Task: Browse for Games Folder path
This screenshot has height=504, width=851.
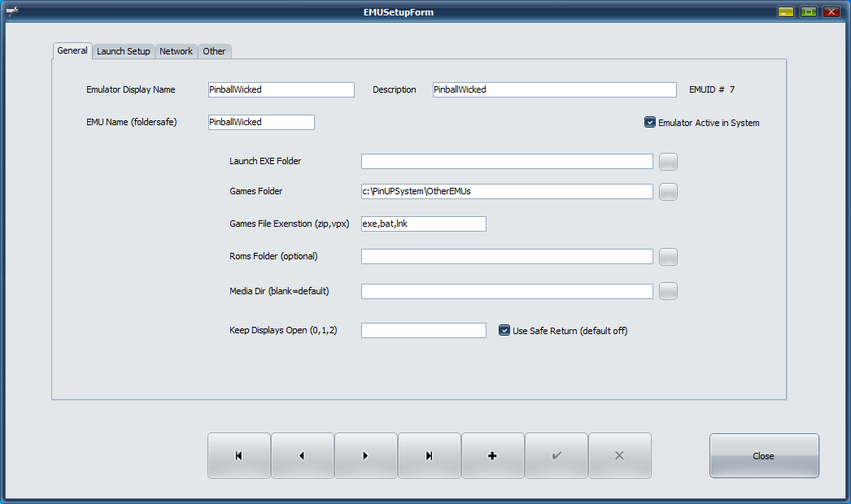Action: click(x=668, y=192)
